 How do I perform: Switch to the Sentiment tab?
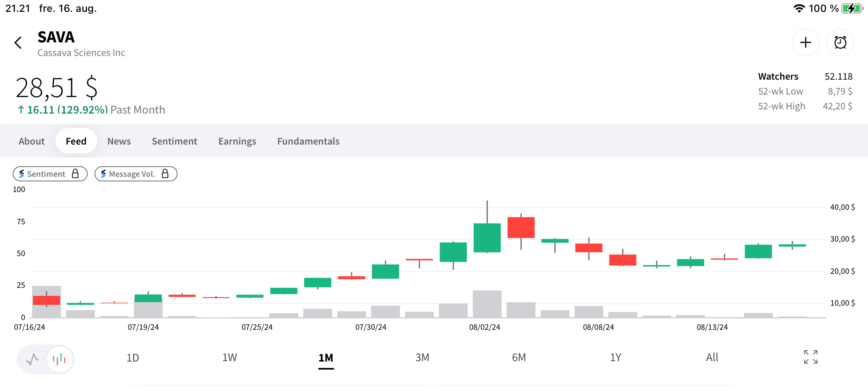point(174,141)
